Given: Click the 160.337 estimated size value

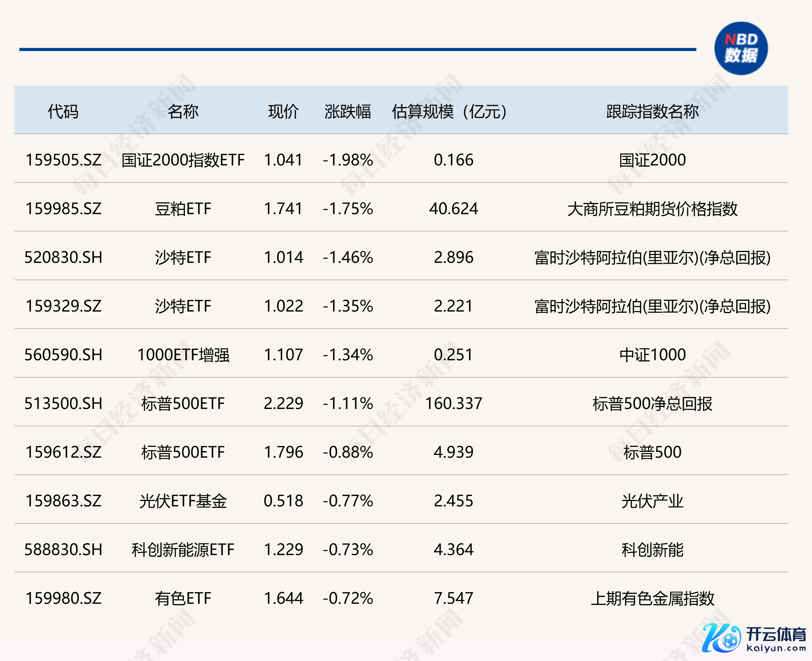Looking at the screenshot, I should point(454,404).
